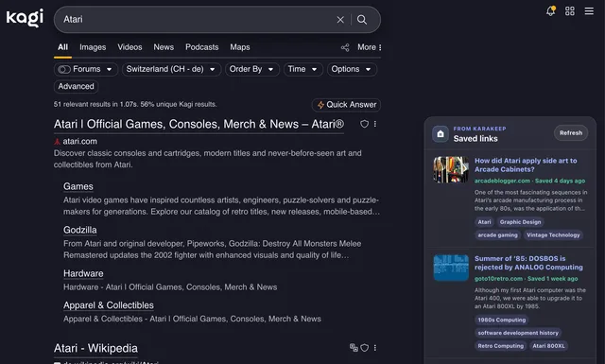The height and width of the screenshot is (364, 605).
Task: Open the Order By dropdown
Action: point(252,69)
